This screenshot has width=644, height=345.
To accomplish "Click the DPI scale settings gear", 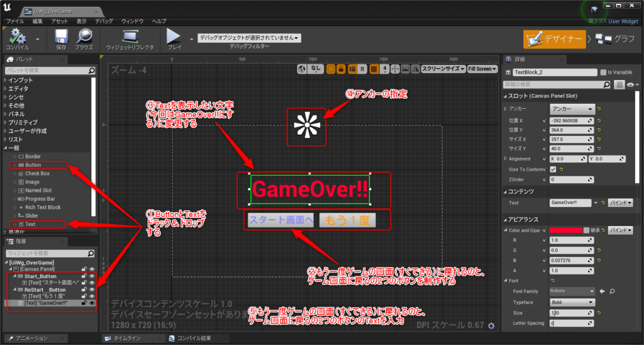I will click(491, 325).
